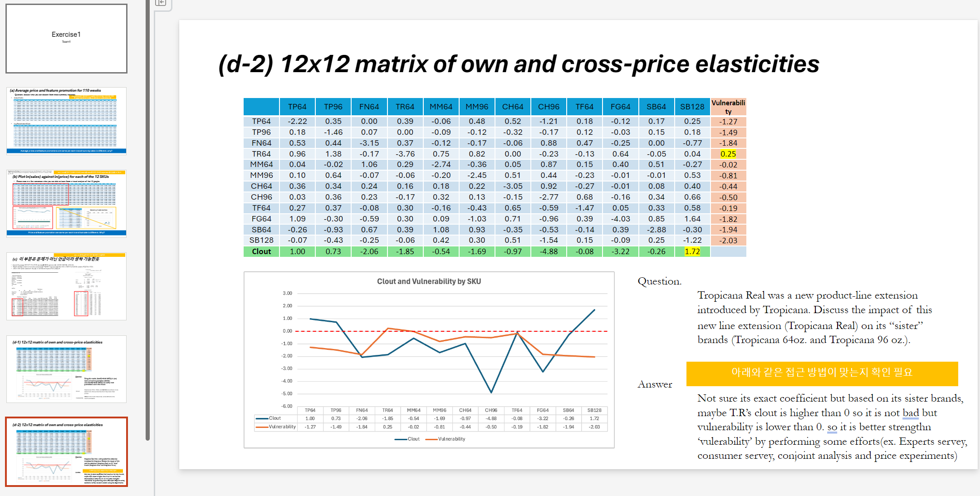Image resolution: width=980 pixels, height=496 pixels.
Task: Click the highlighted 1.72 Clout value under SB128
Action: 692,251
